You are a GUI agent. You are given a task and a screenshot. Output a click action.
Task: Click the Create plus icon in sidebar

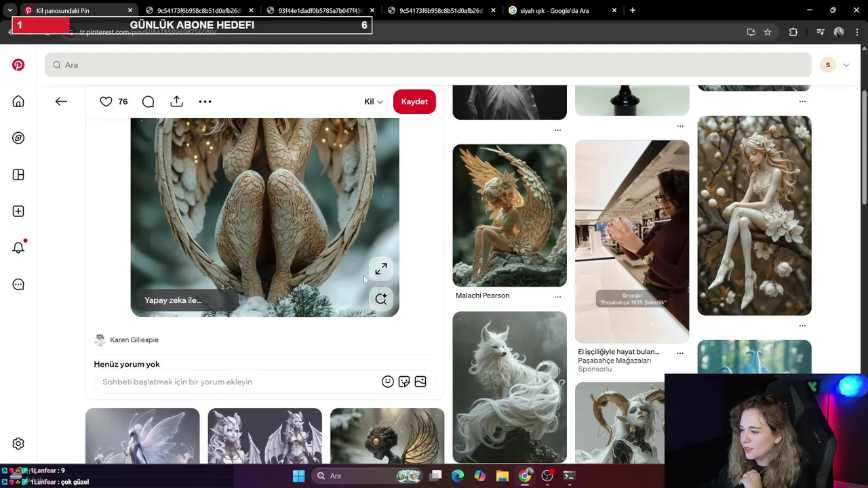[18, 211]
